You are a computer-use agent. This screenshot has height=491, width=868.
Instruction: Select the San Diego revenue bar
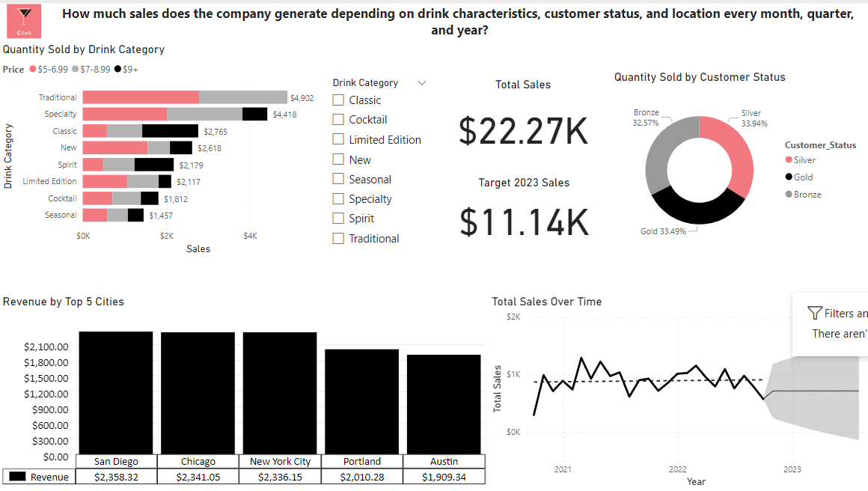116,393
